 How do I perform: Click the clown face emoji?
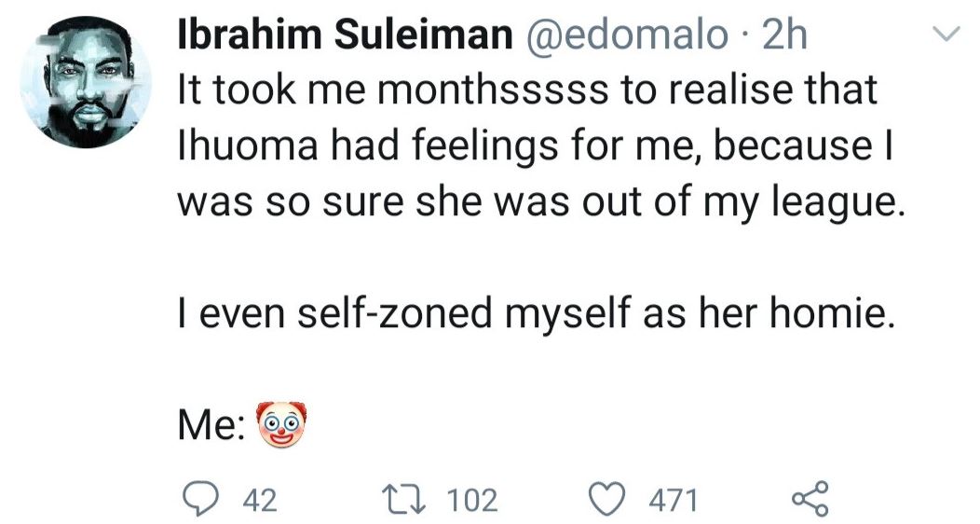click(280, 425)
